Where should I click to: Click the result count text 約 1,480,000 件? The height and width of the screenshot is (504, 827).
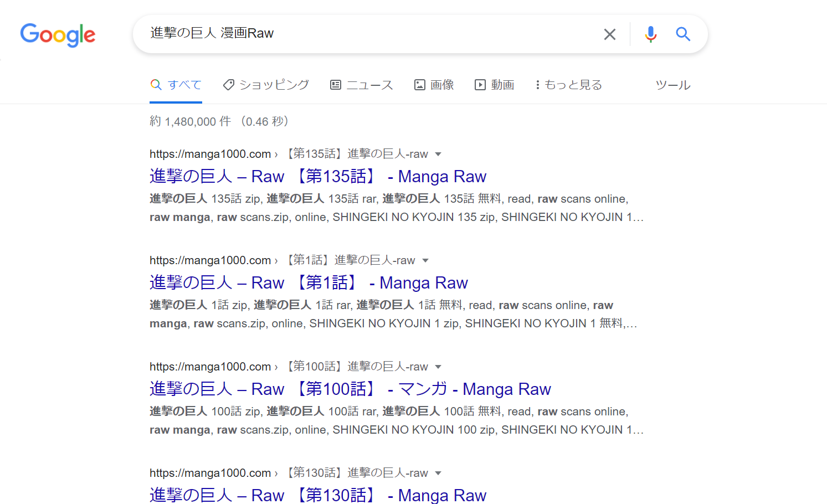coord(190,121)
